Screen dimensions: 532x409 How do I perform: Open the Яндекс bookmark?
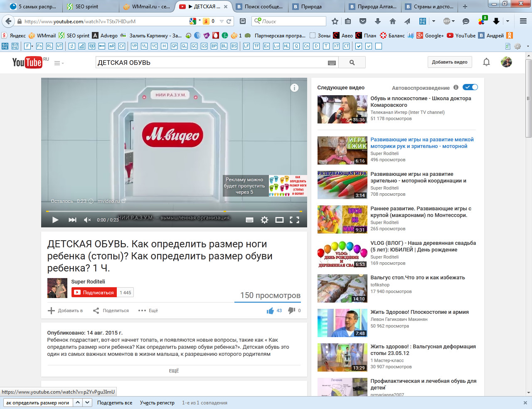pyautogui.click(x=14, y=35)
